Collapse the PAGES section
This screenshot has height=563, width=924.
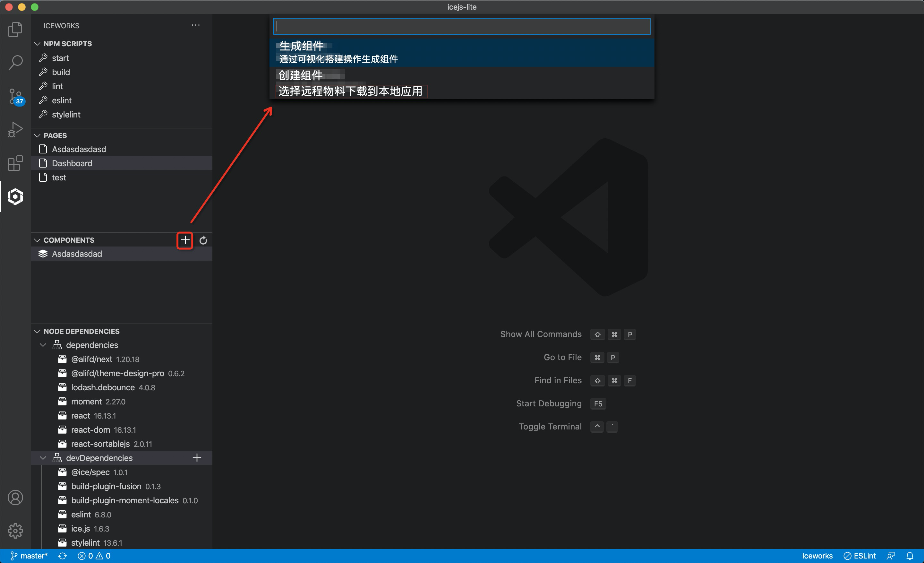[x=37, y=135]
